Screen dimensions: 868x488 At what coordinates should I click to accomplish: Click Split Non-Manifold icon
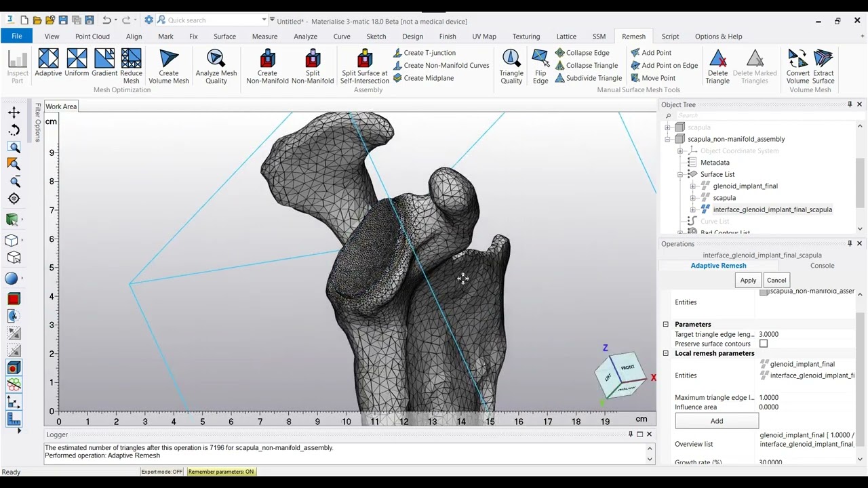point(313,66)
